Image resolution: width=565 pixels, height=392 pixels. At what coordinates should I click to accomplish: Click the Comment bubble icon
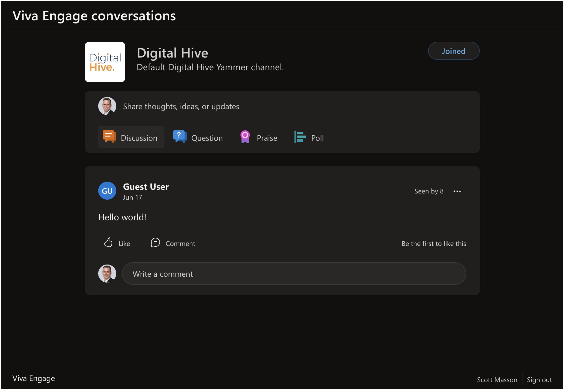tap(155, 243)
